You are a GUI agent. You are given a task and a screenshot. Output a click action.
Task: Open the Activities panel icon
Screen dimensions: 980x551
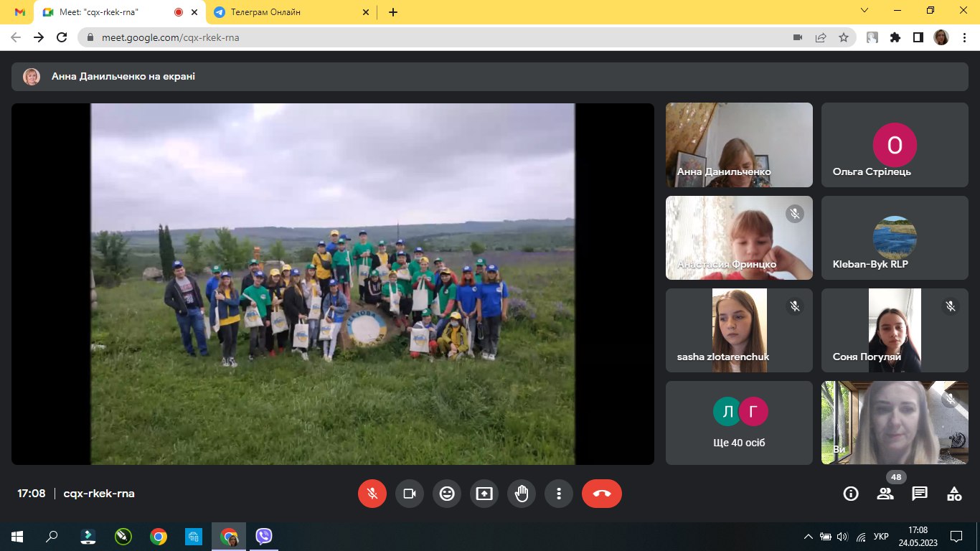(x=954, y=494)
